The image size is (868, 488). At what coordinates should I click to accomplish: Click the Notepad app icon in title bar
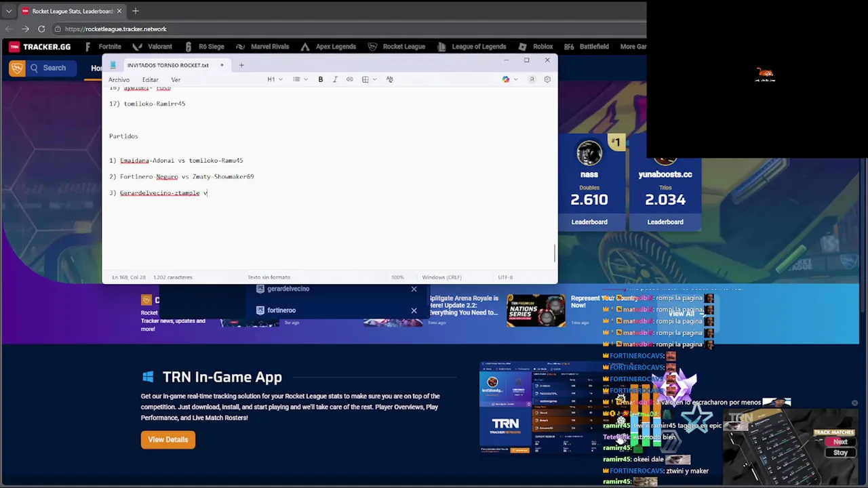(113, 65)
